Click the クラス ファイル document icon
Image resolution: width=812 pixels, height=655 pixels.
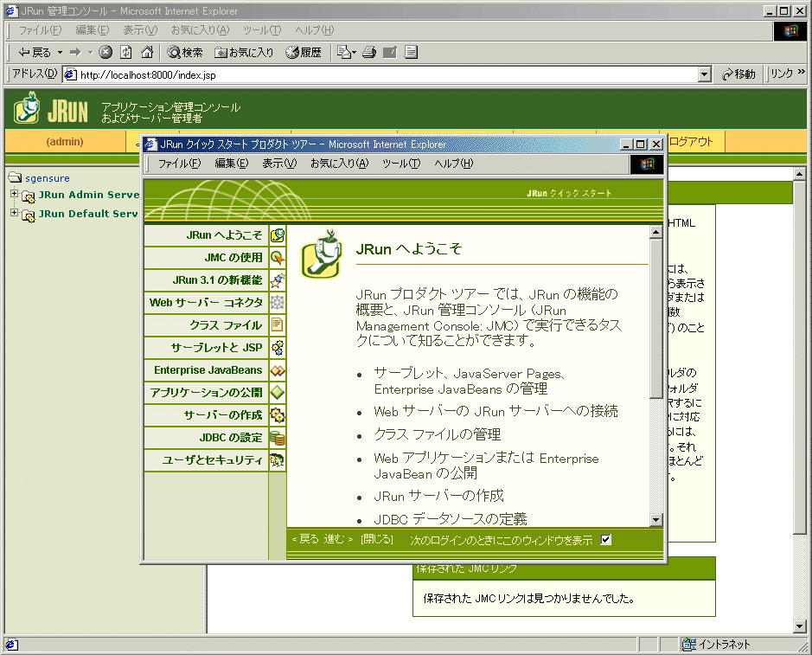pyautogui.click(x=277, y=325)
